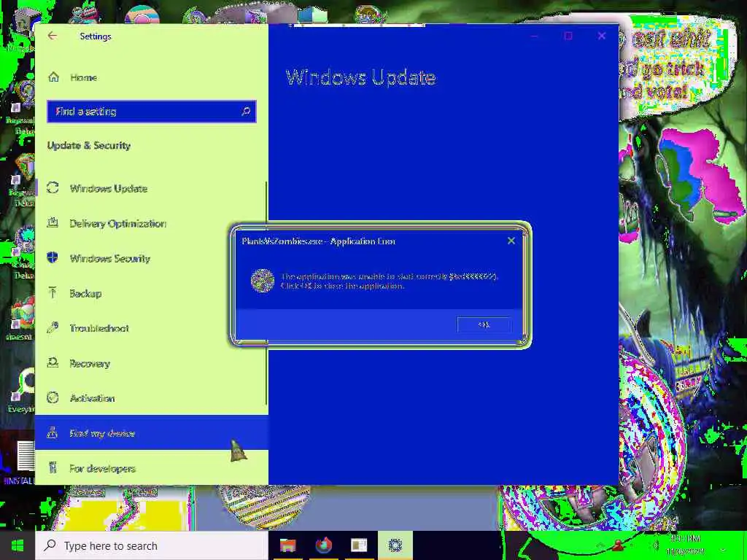Open the Windows Security section
The image size is (747, 560).
pyautogui.click(x=152, y=259)
